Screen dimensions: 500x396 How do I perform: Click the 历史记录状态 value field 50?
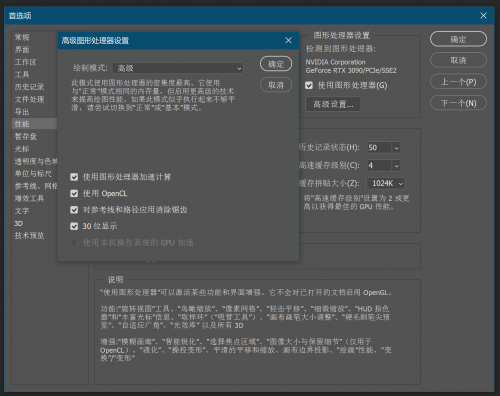click(x=379, y=148)
